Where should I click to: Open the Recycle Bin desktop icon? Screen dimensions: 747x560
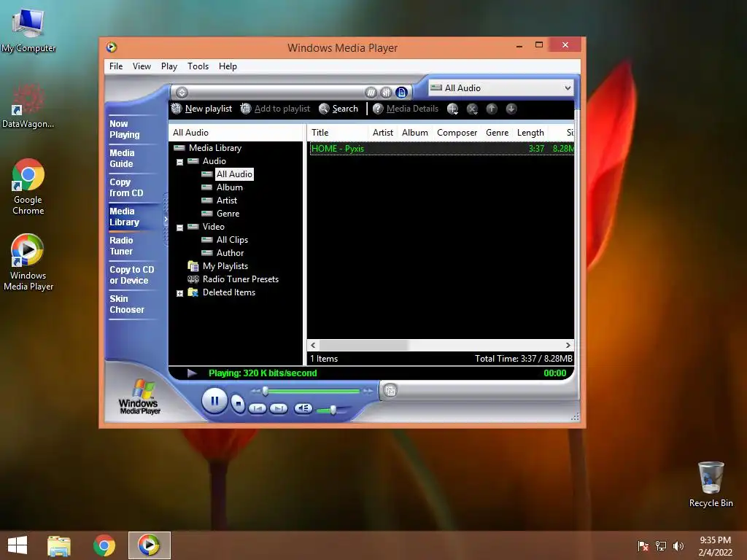click(711, 484)
